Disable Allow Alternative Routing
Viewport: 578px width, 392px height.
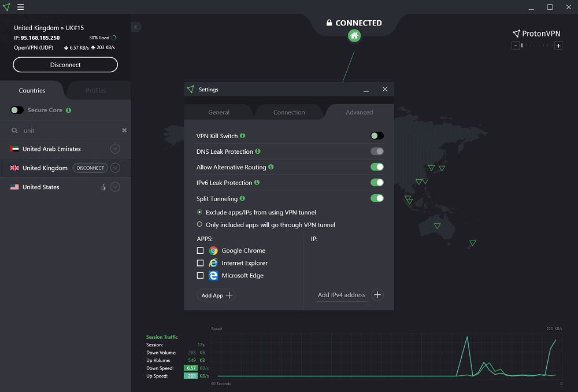click(377, 167)
